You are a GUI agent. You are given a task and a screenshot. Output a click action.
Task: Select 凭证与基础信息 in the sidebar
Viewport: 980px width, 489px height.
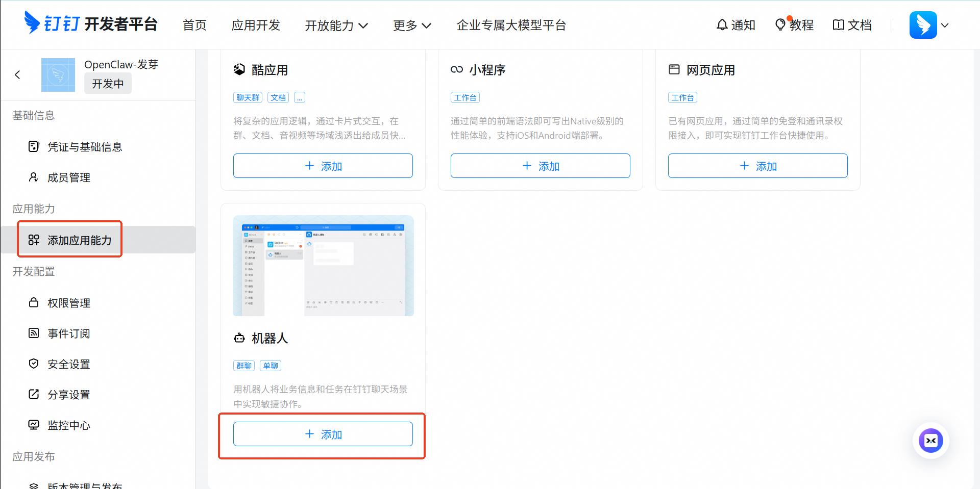tap(84, 147)
